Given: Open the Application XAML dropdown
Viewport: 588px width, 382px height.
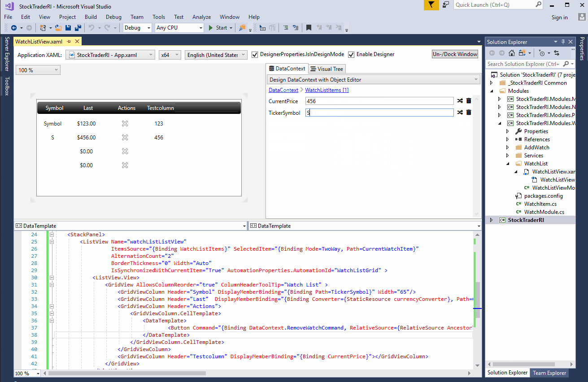Looking at the screenshot, I should [x=110, y=55].
